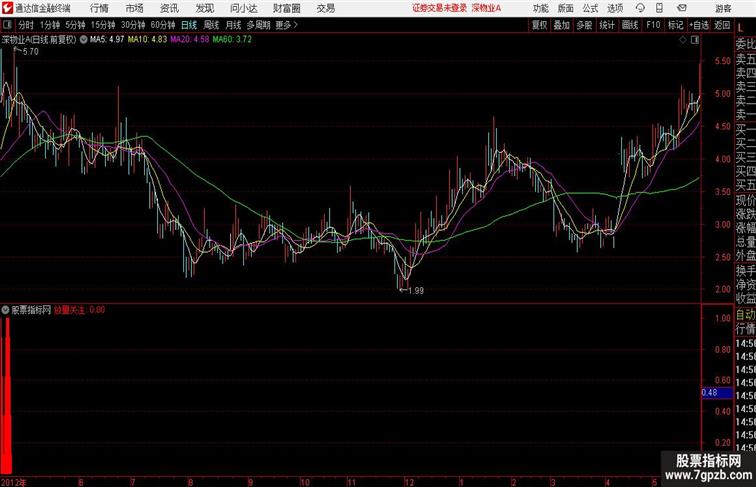Select the 月线 monthly period tab

point(233,25)
